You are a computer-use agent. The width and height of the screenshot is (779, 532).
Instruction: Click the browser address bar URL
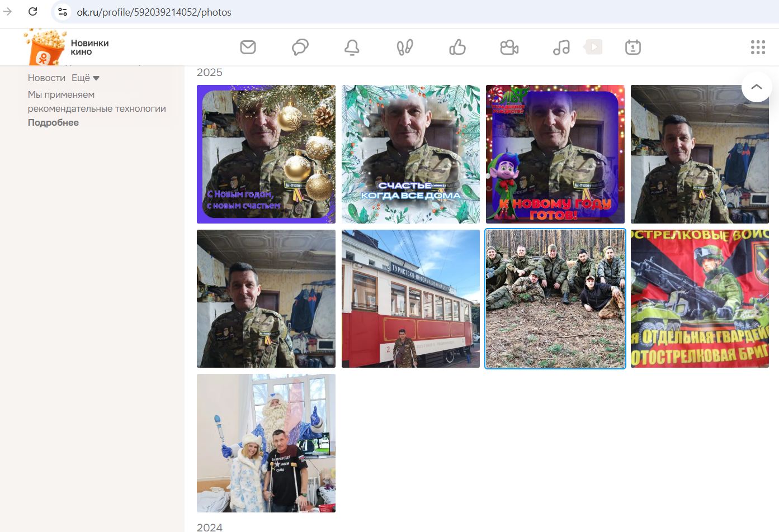[154, 12]
